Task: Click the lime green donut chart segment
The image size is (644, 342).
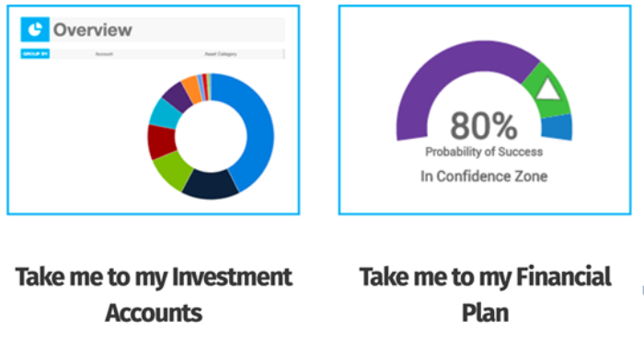Action: click(x=172, y=170)
